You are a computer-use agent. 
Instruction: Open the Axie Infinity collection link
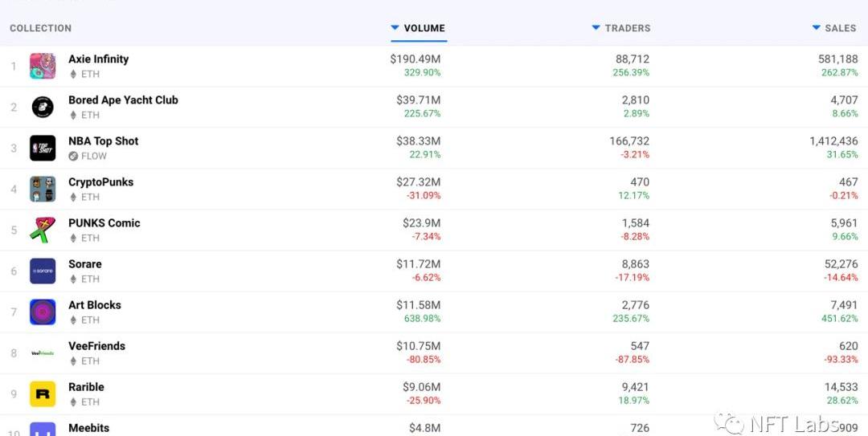click(x=98, y=59)
